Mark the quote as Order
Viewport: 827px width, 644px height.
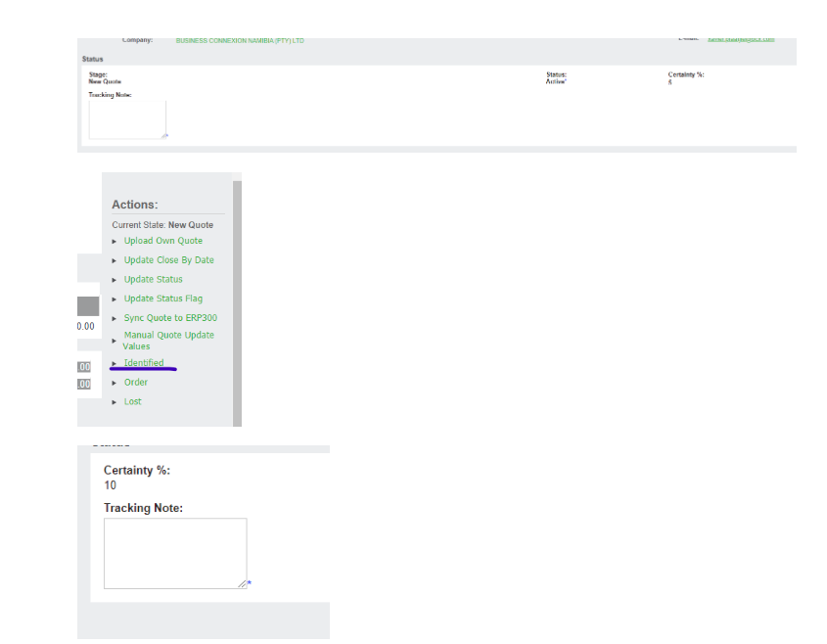point(135,383)
